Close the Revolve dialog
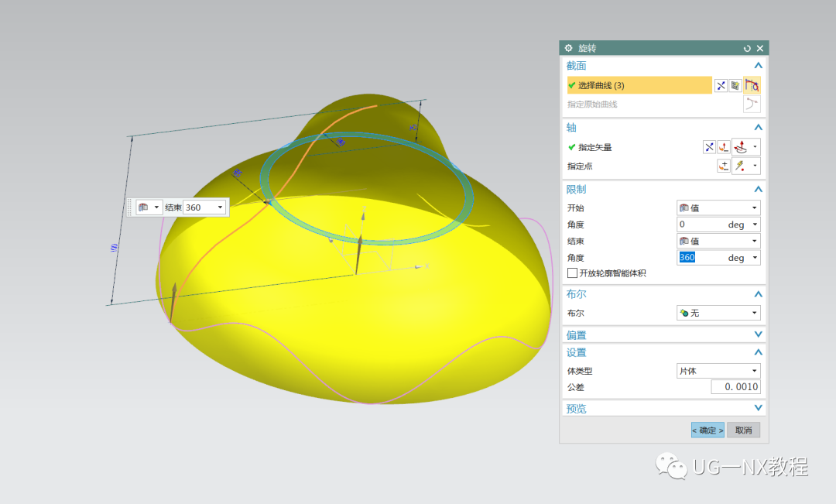The image size is (836, 504). [760, 49]
